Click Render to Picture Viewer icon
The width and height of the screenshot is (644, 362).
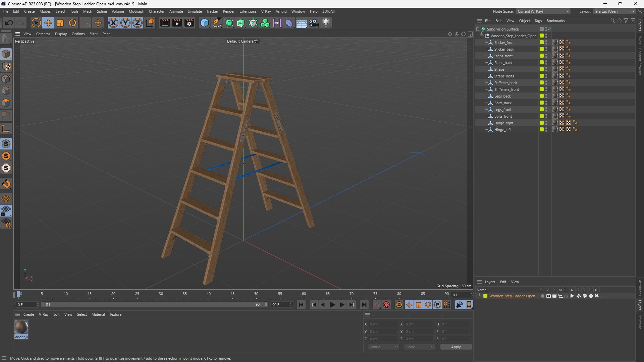pyautogui.click(x=177, y=23)
